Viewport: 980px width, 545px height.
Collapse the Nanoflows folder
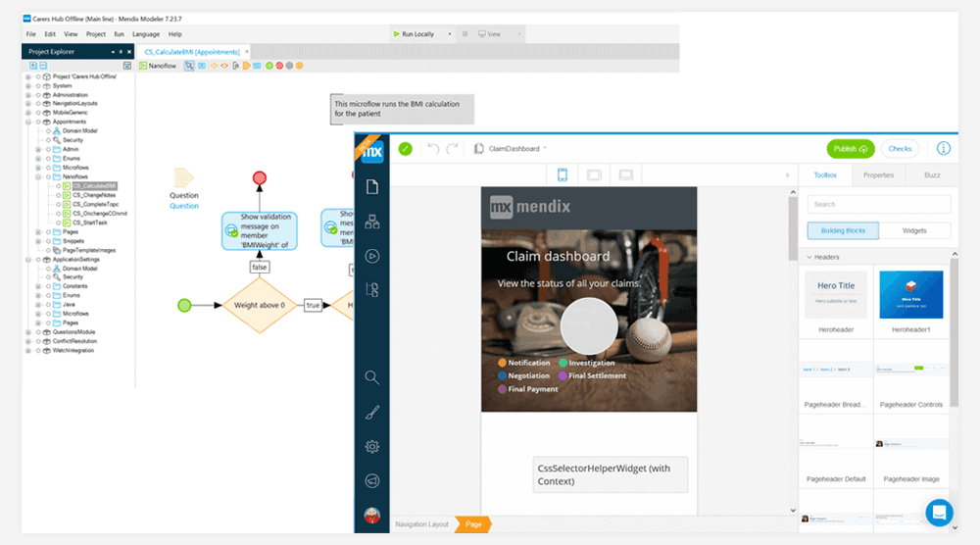(x=38, y=176)
